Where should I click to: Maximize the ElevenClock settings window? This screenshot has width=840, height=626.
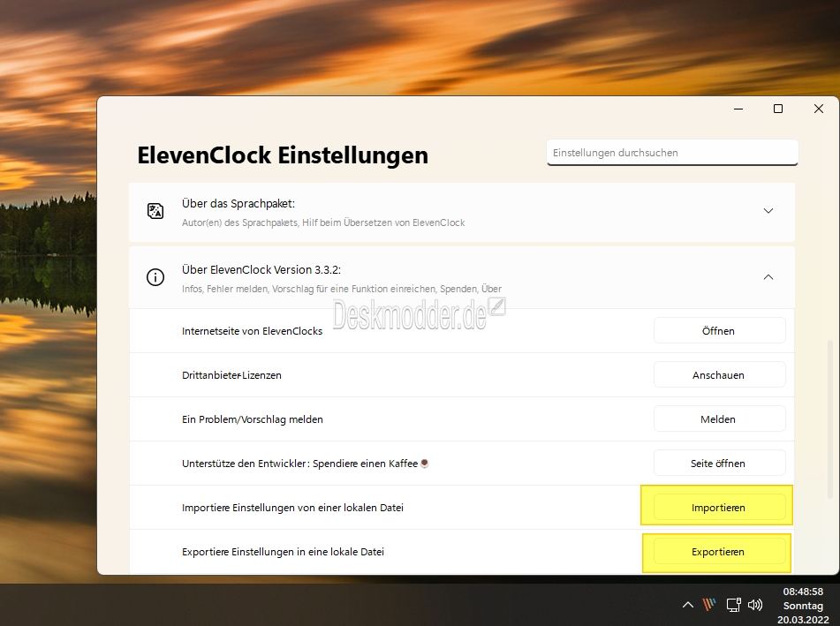pos(778,109)
